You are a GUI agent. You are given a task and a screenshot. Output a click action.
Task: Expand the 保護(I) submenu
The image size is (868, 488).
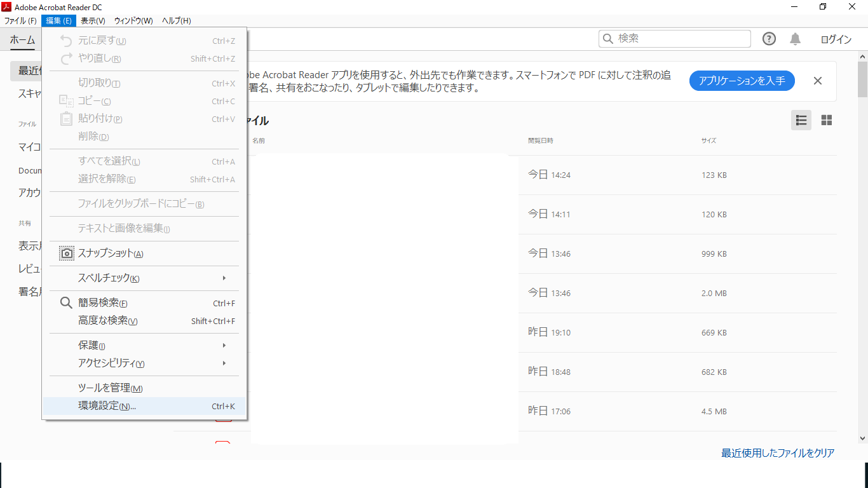[144, 345]
